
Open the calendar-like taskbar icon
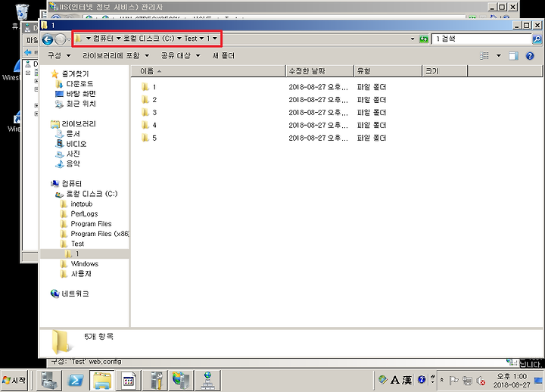click(128, 381)
